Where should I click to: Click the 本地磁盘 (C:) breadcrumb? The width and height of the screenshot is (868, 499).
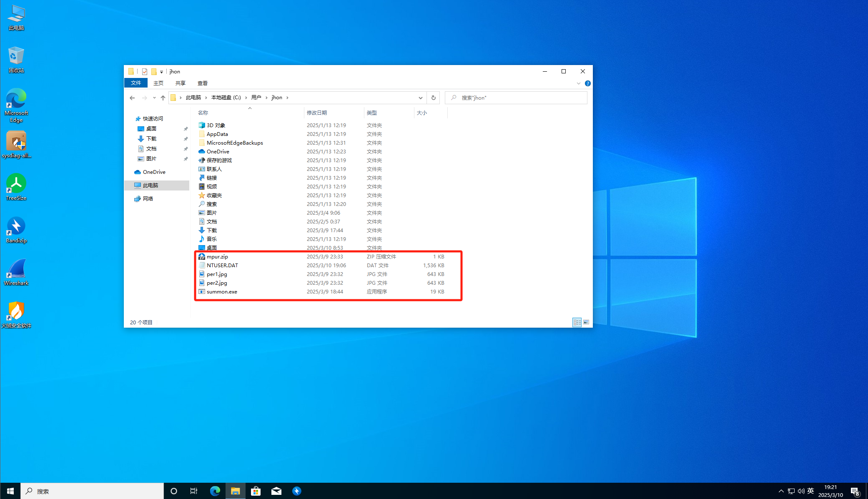click(x=226, y=98)
